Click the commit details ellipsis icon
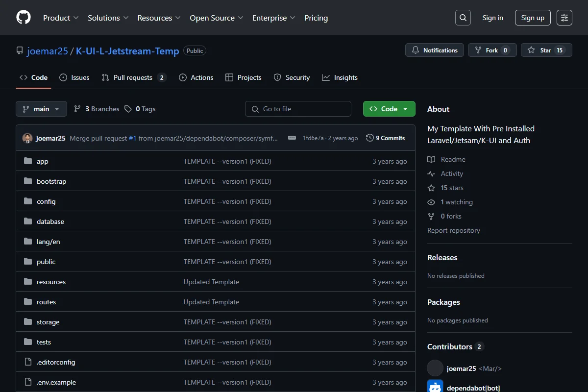The width and height of the screenshot is (588, 392). 292,138
